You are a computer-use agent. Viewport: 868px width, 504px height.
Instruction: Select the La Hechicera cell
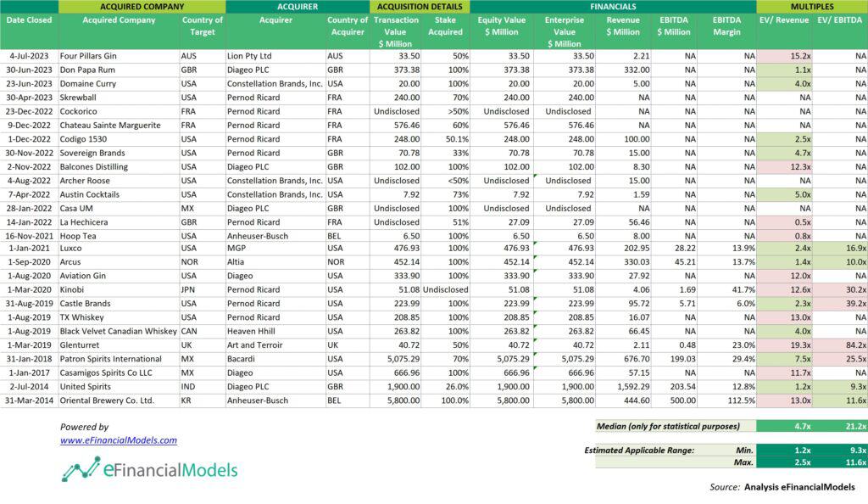point(119,222)
